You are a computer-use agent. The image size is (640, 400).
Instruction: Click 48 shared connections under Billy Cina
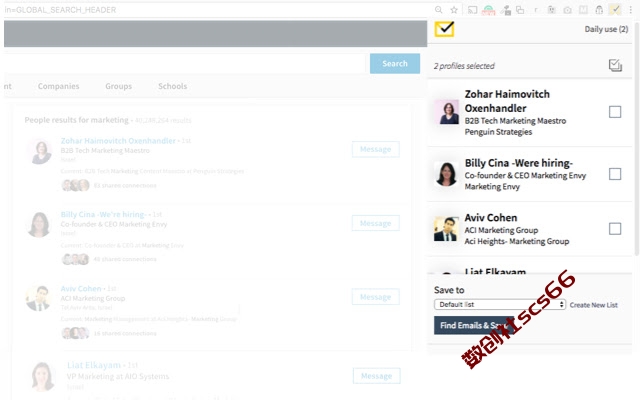tap(125, 259)
